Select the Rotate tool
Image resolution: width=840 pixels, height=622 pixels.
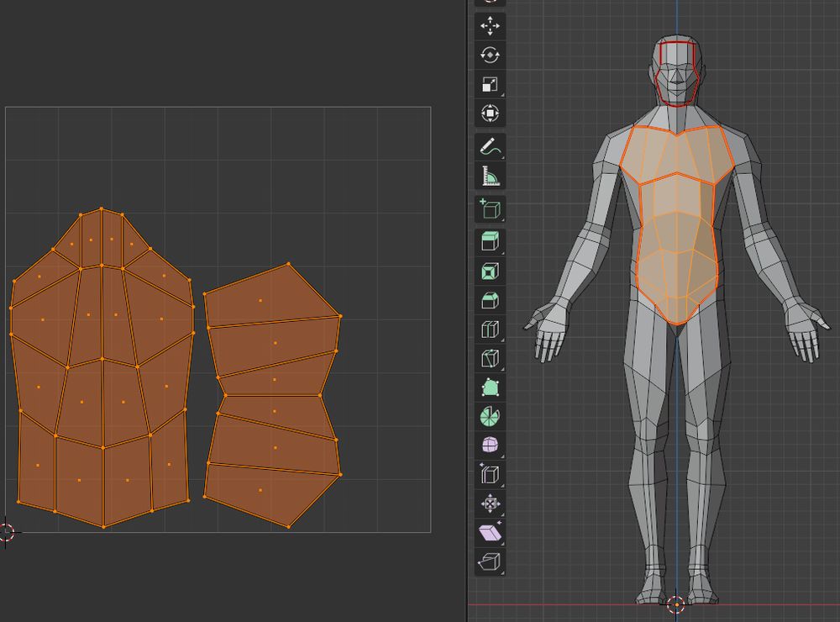[490, 55]
